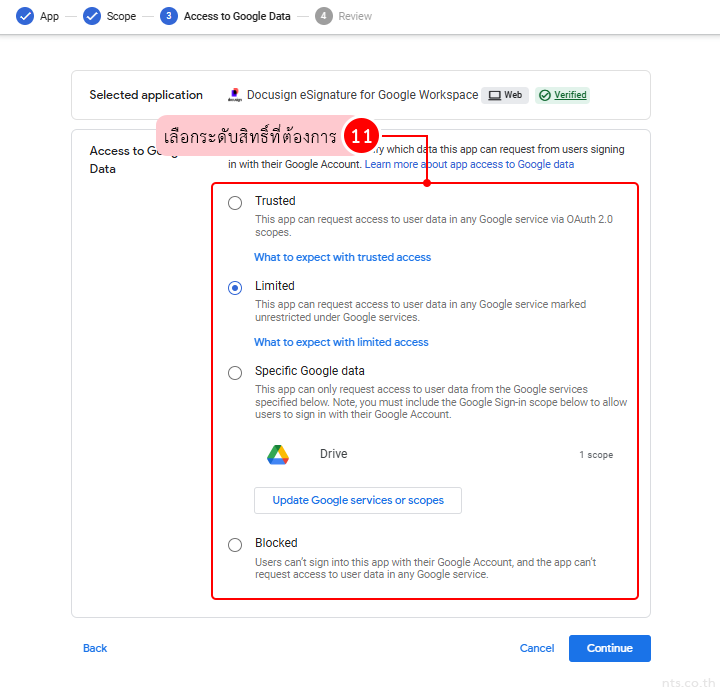720x692 pixels.
Task: Click step 3 circle for Access to Google Data
Action: pos(169,16)
